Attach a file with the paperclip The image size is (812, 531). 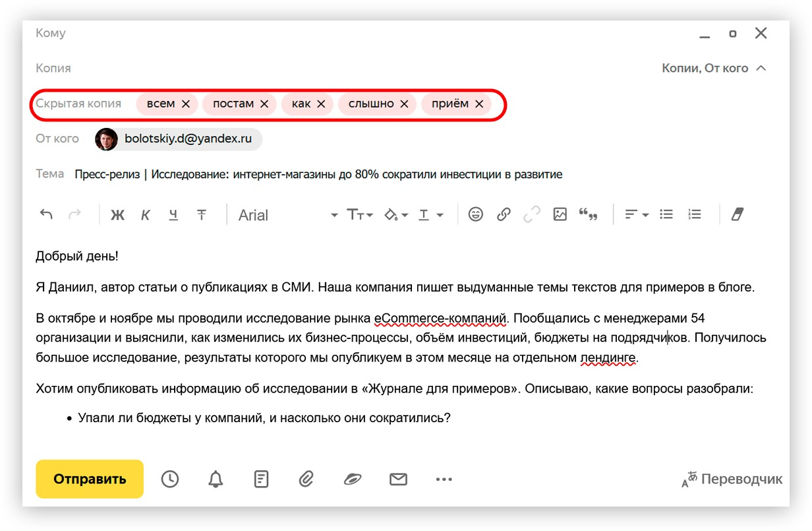point(306,480)
